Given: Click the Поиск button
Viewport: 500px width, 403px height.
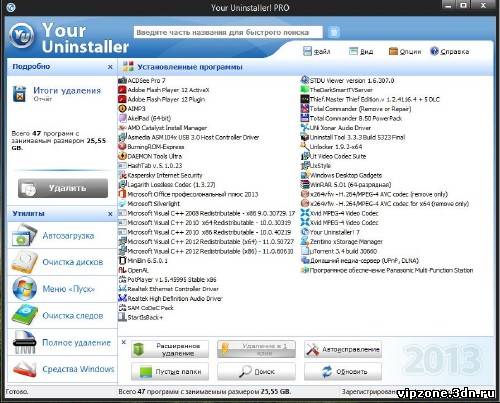Looking at the screenshot, I should pos(256,372).
